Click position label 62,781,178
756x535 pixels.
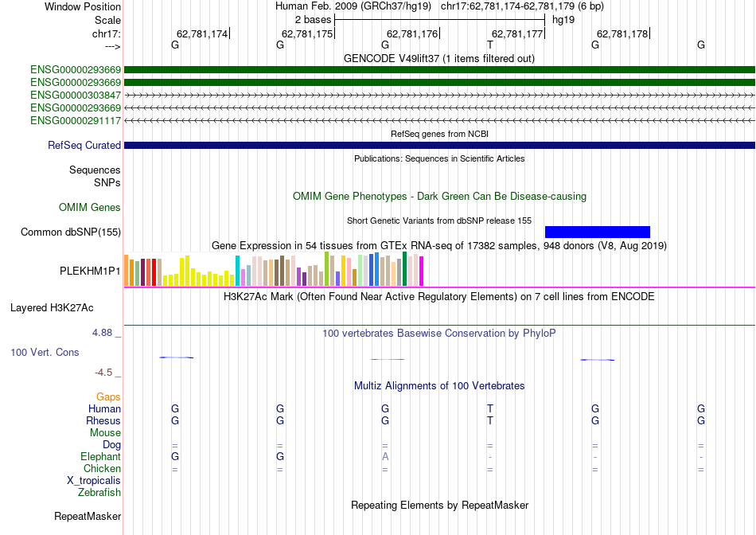[x=622, y=33]
